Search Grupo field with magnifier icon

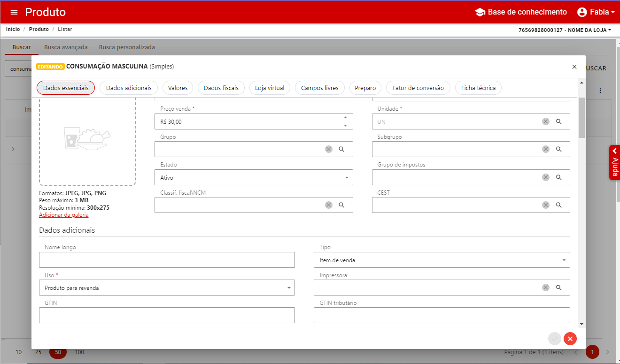coord(342,149)
